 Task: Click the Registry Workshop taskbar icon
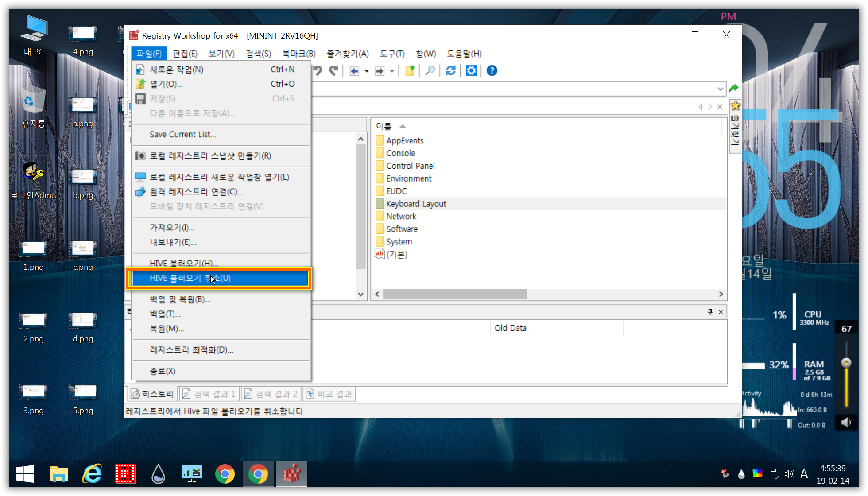point(292,474)
